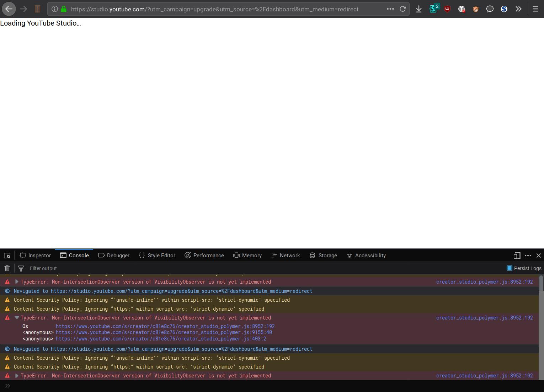Open the site information icon in the address bar
The image size is (544, 392).
54,9
